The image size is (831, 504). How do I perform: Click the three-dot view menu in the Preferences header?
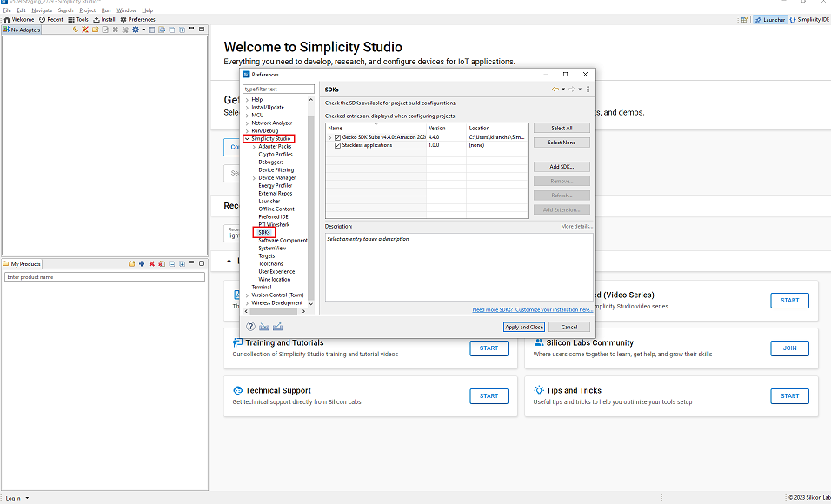click(x=588, y=89)
